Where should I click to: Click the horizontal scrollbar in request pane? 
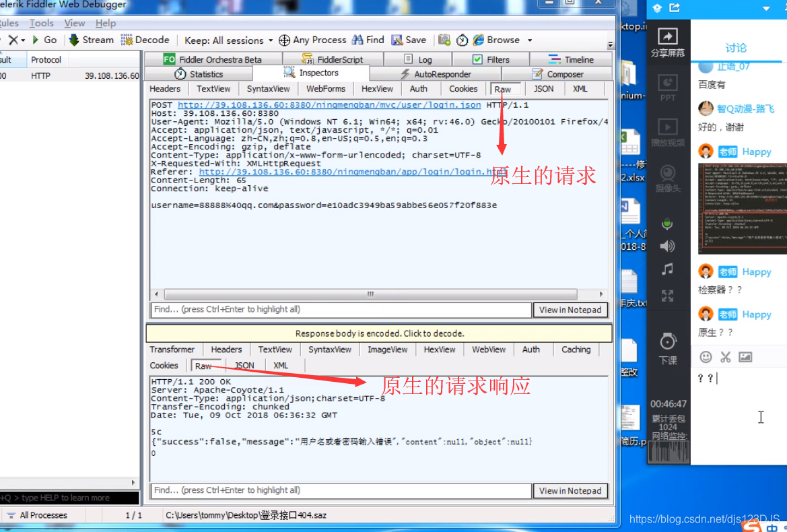pyautogui.click(x=370, y=294)
